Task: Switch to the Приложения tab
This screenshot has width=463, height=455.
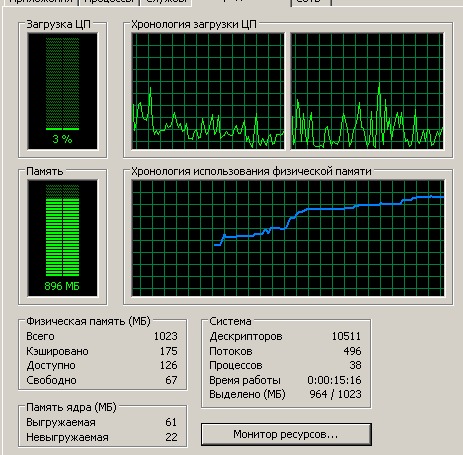Action: [40, 2]
